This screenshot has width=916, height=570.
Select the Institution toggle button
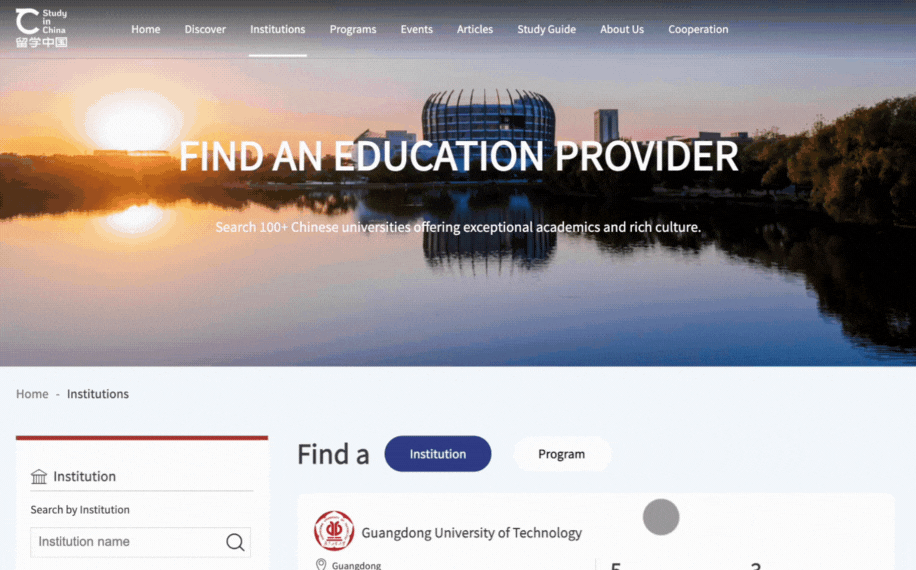[438, 454]
